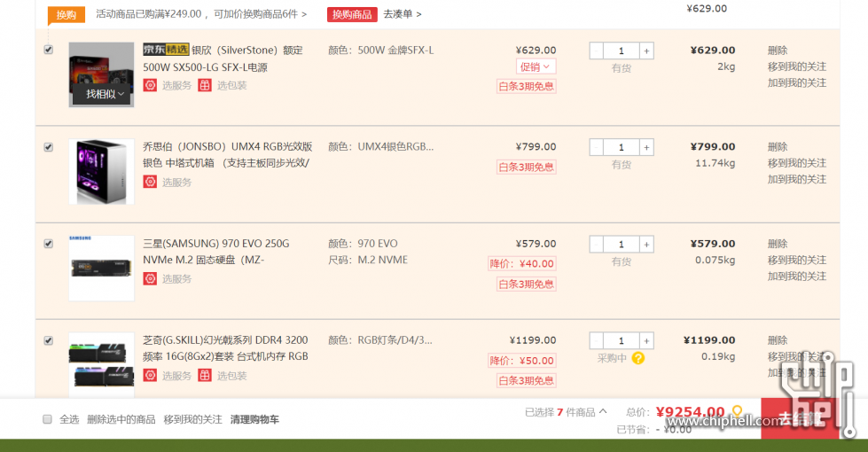Open Samsung 970 EVO SSD thumbnail

coord(101,269)
